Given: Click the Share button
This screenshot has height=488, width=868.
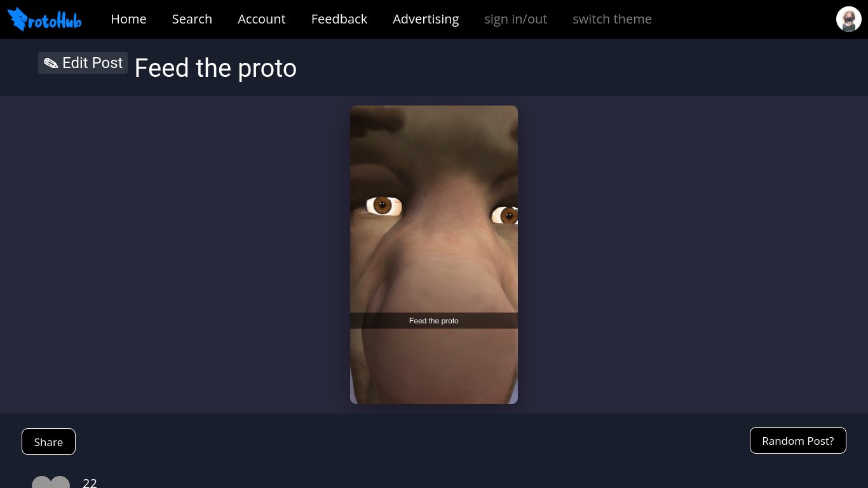Looking at the screenshot, I should [x=48, y=442].
